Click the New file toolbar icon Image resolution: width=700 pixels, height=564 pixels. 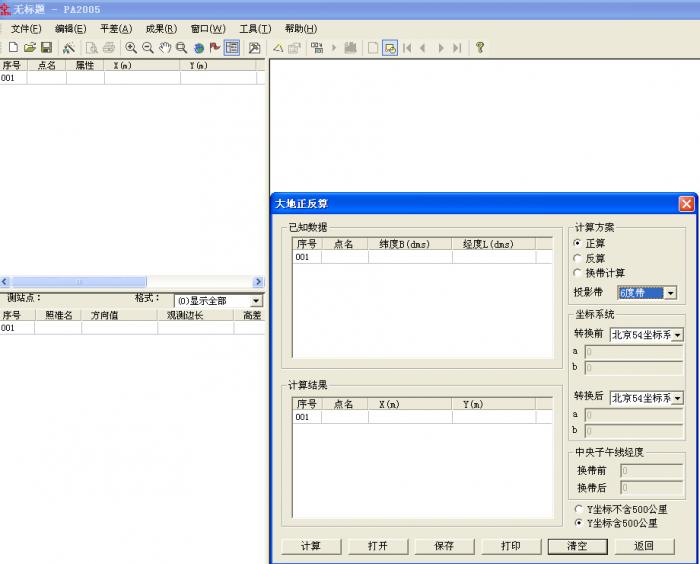click(x=13, y=47)
